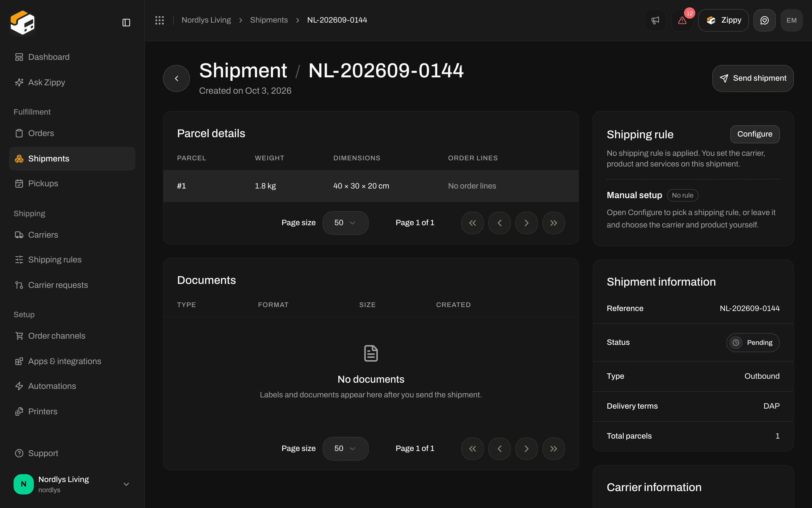Click the WEIGHT column header
Screen dimensions: 812x508
click(x=270, y=158)
